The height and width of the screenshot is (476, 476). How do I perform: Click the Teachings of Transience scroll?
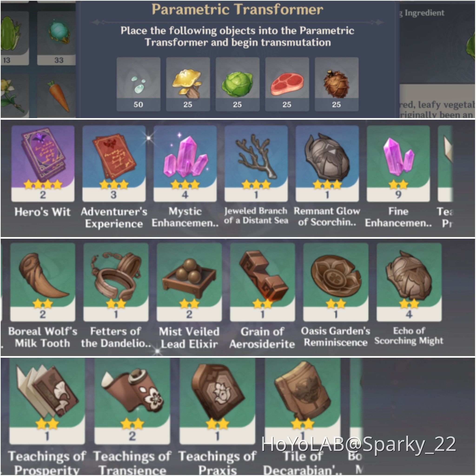coord(132,402)
